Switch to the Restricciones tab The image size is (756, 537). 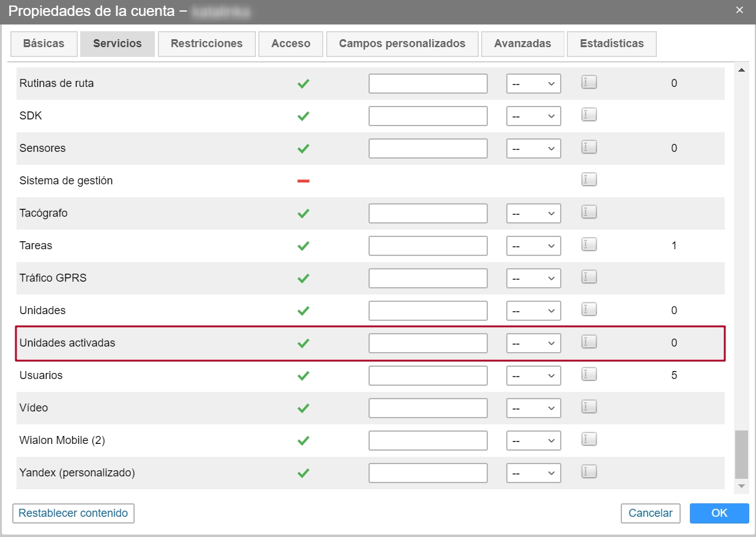click(x=206, y=43)
